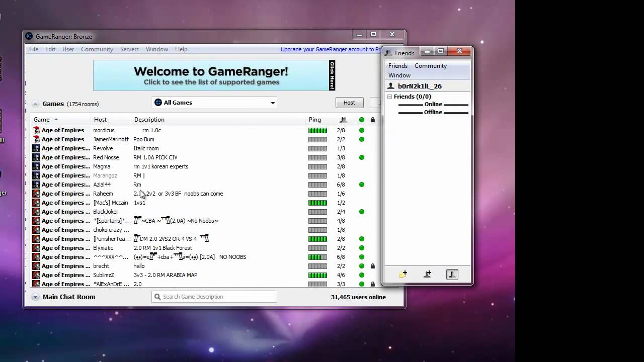Open the Community menu in GameRanger window
The height and width of the screenshot is (362, 644).
(97, 49)
